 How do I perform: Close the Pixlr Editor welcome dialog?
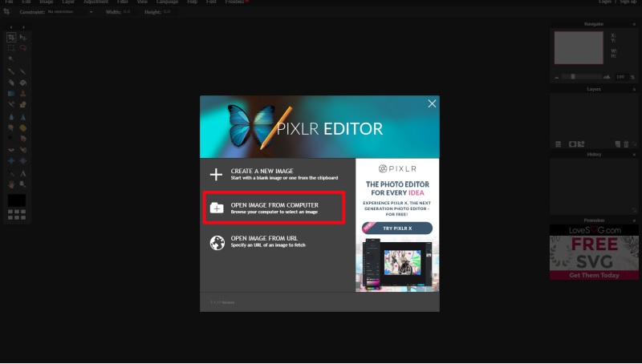click(432, 104)
